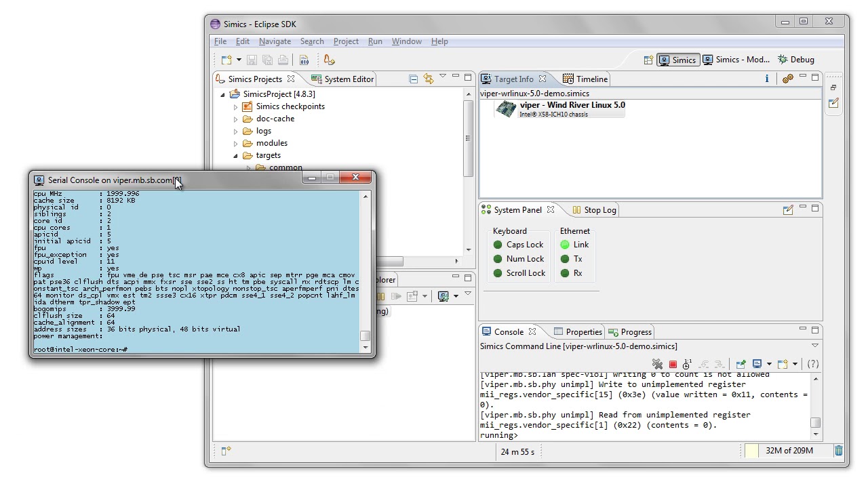Open the Run menu
868x488 pixels.
tap(375, 41)
